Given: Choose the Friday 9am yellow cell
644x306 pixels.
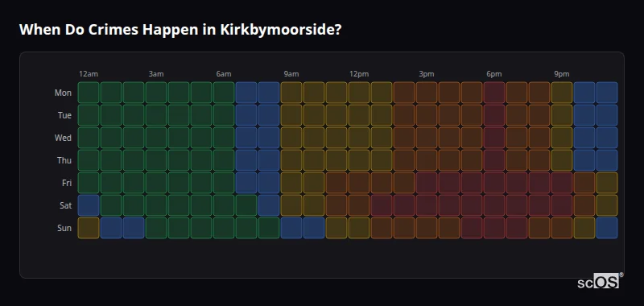Looking at the screenshot, I should click(291, 183).
